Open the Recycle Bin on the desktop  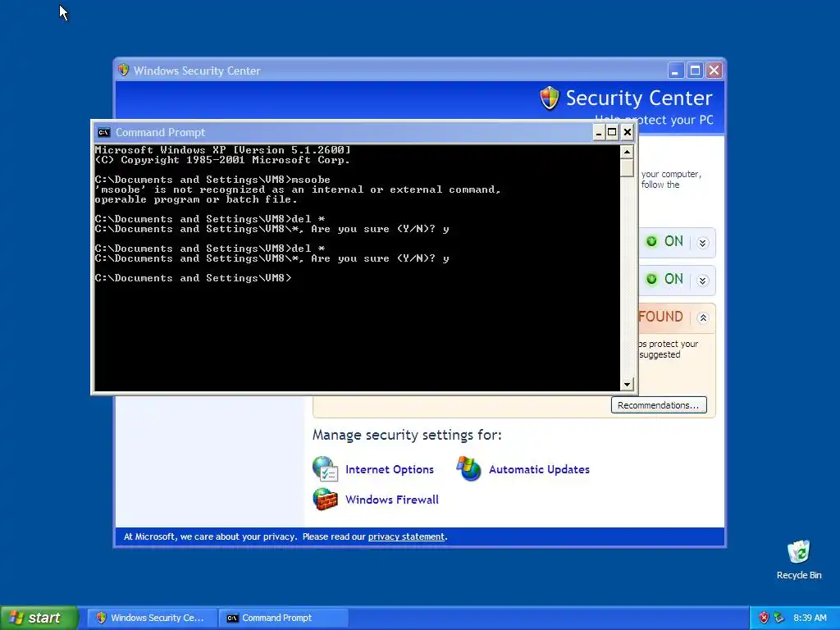(798, 559)
